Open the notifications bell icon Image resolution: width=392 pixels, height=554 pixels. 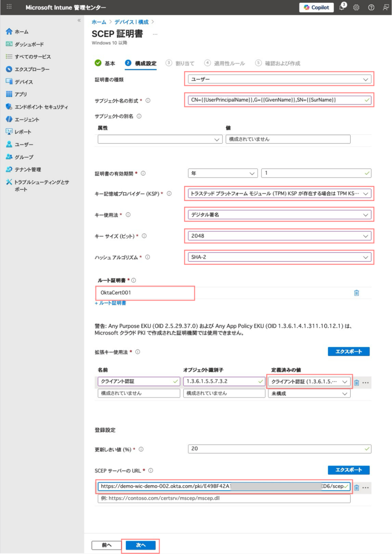[342, 7]
